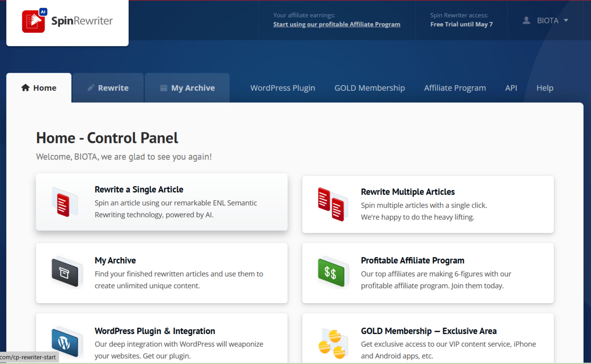Viewport: 591px width, 364px height.
Task: Open 'GOLD Membership — Exclusive Area' heading
Action: (x=429, y=331)
